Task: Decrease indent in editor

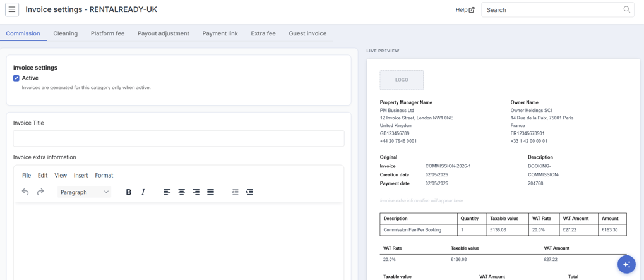Action: pos(235,192)
